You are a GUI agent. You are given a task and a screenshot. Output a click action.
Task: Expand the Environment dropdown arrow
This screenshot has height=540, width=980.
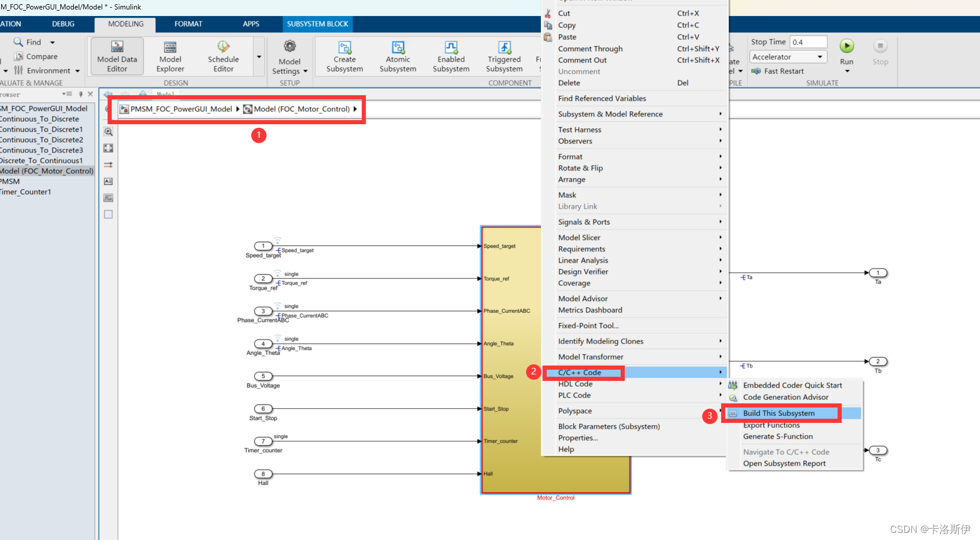(x=77, y=71)
